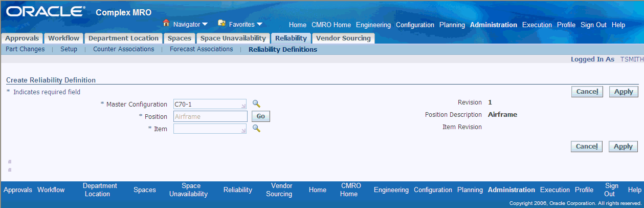Click the upper Cancel button
The width and height of the screenshot is (644, 208).
coord(587,92)
